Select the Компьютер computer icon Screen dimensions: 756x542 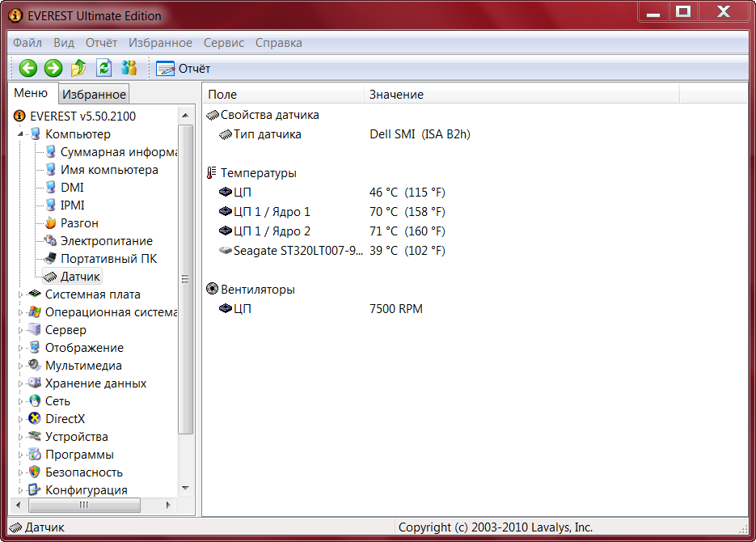pyautogui.click(x=36, y=133)
